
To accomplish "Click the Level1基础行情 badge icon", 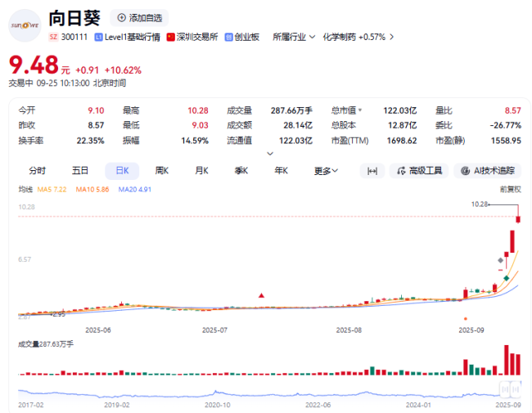I will pyautogui.click(x=99, y=37).
